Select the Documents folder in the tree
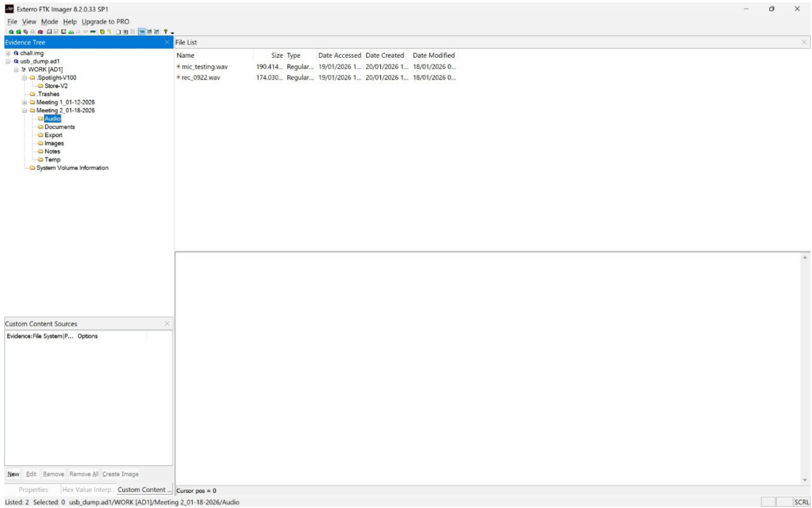 click(x=60, y=127)
